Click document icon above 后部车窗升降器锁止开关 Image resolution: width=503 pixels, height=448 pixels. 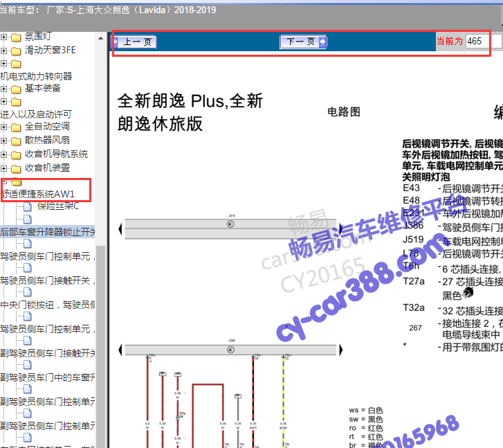28,219
